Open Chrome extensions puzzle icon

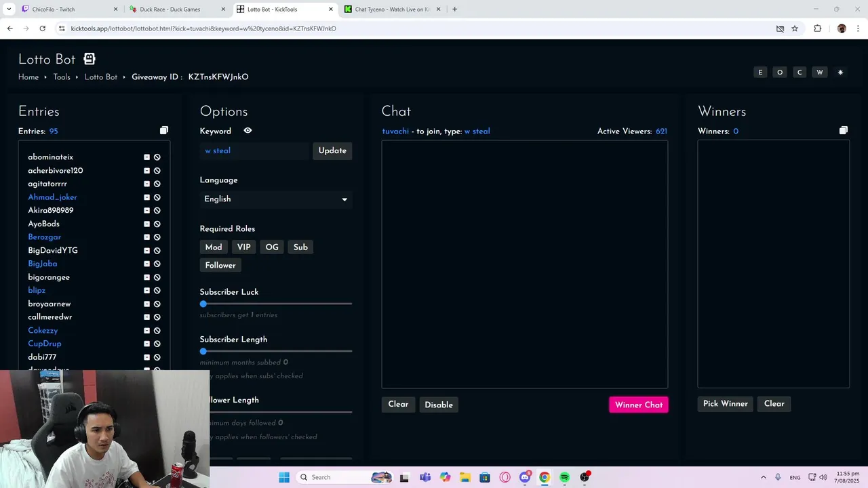(x=817, y=28)
